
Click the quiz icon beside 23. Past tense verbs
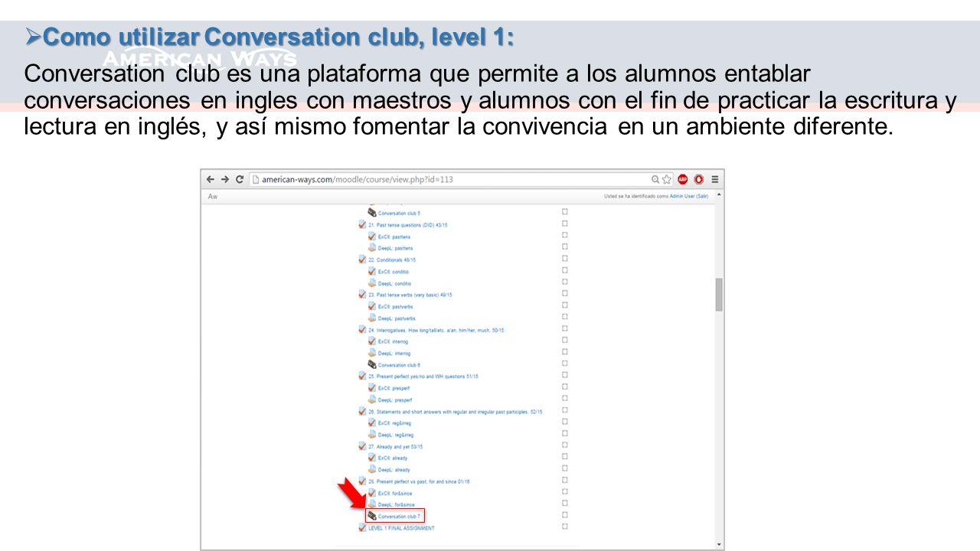[362, 295]
